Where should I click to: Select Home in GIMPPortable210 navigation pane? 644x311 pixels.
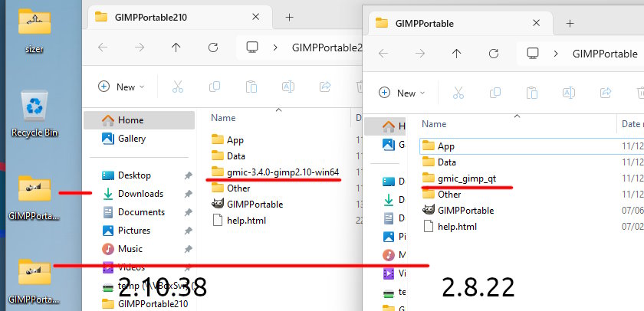140,120
